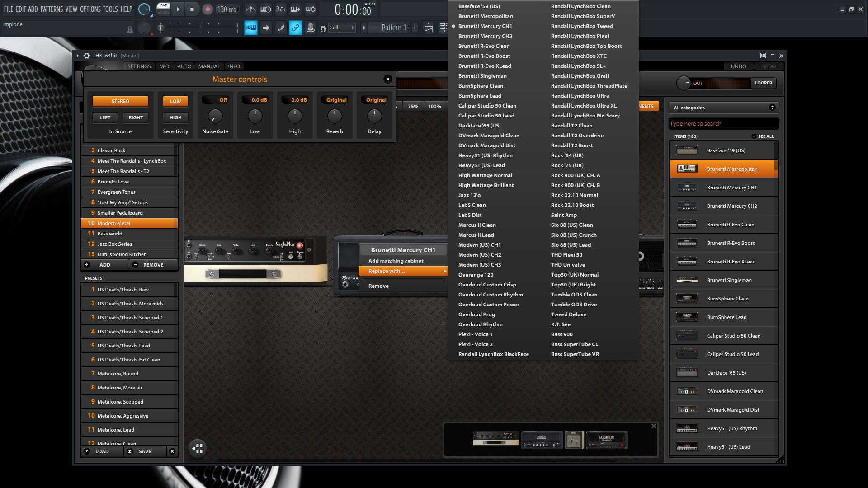
Task: Open the LOOPER
Action: point(763,83)
